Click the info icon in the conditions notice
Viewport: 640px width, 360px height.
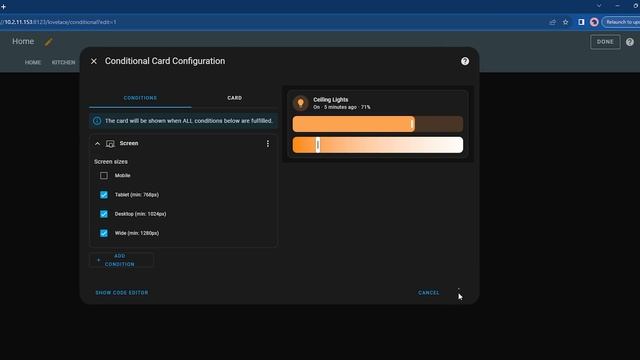[x=97, y=121]
